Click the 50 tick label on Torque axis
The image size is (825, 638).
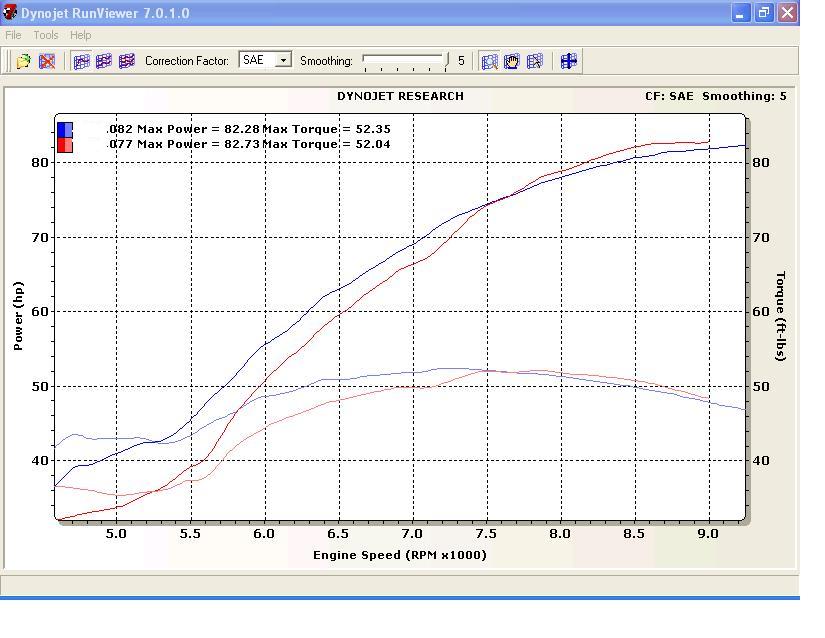[761, 387]
